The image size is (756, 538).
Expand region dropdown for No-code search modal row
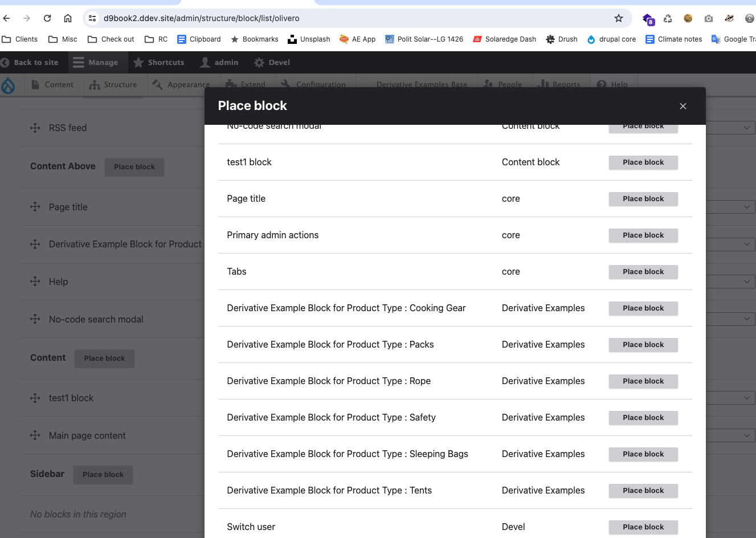746,319
